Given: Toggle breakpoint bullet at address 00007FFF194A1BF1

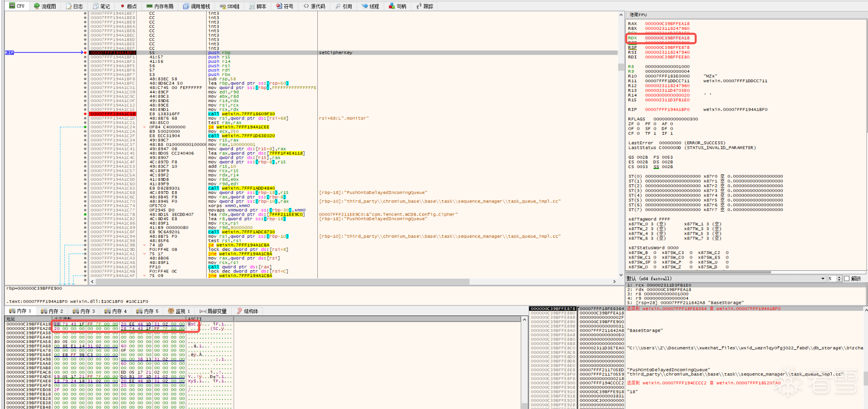Looking at the screenshot, I should [x=85, y=57].
